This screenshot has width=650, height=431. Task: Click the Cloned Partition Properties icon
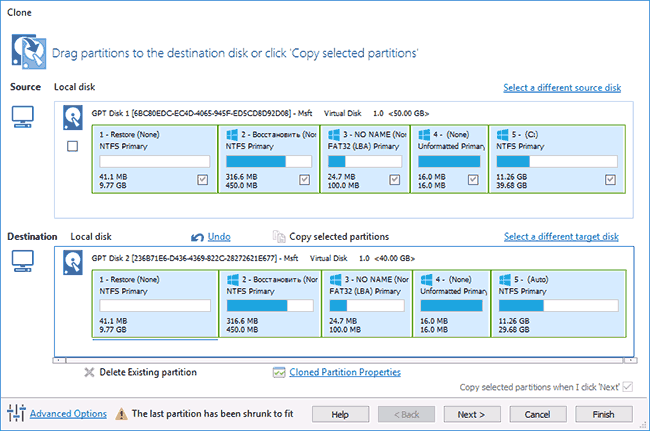pos(279,373)
